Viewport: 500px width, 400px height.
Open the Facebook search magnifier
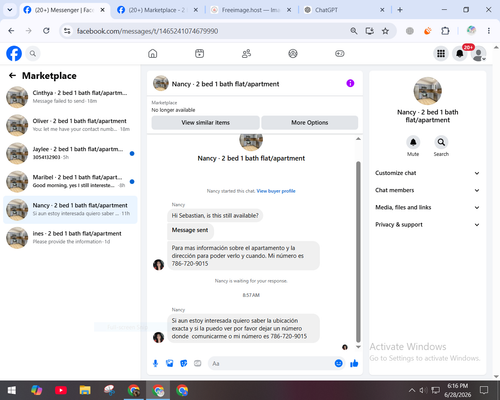[x=33, y=53]
